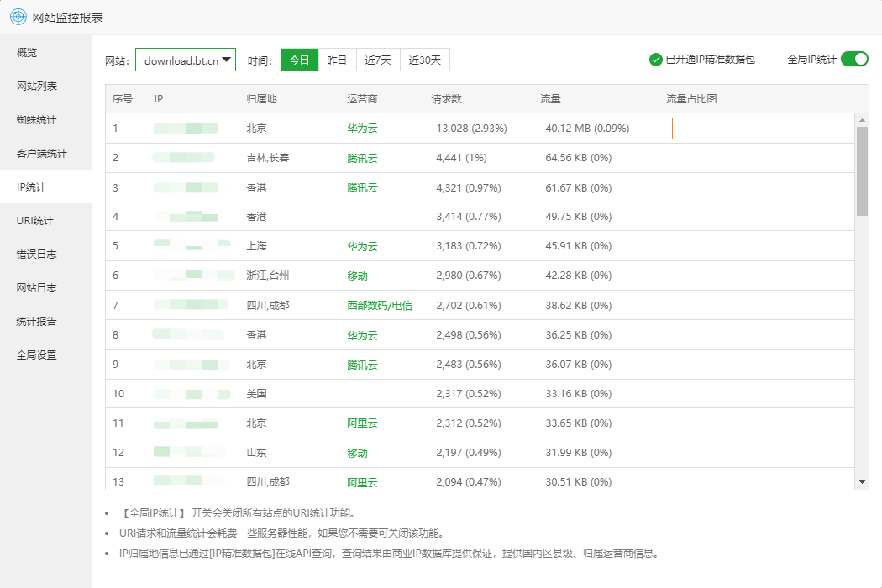Click the 2,317 (0.52%) request cell

tap(469, 394)
